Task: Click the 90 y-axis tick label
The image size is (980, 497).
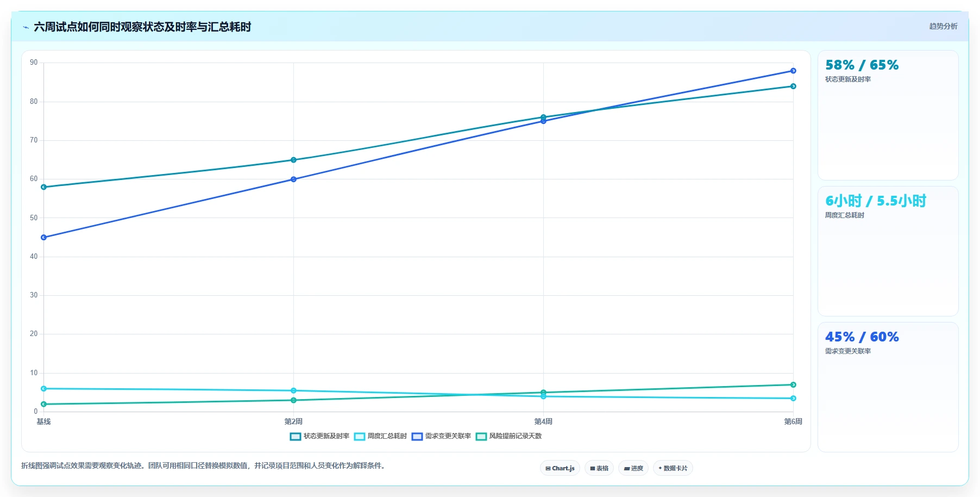Action: point(34,63)
